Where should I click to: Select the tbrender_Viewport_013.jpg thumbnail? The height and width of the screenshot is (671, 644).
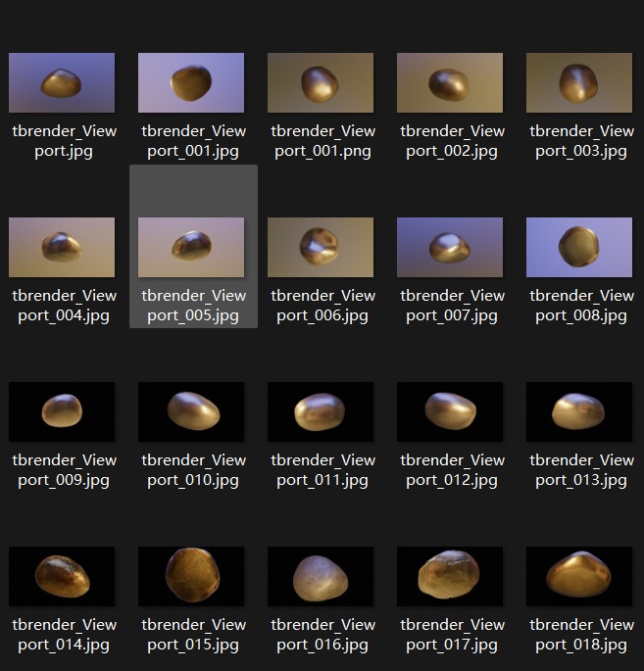click(x=579, y=411)
